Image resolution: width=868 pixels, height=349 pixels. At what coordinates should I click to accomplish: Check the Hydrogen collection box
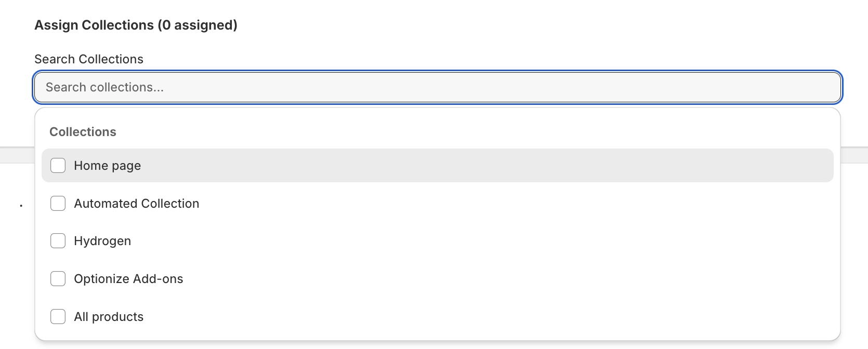(58, 241)
